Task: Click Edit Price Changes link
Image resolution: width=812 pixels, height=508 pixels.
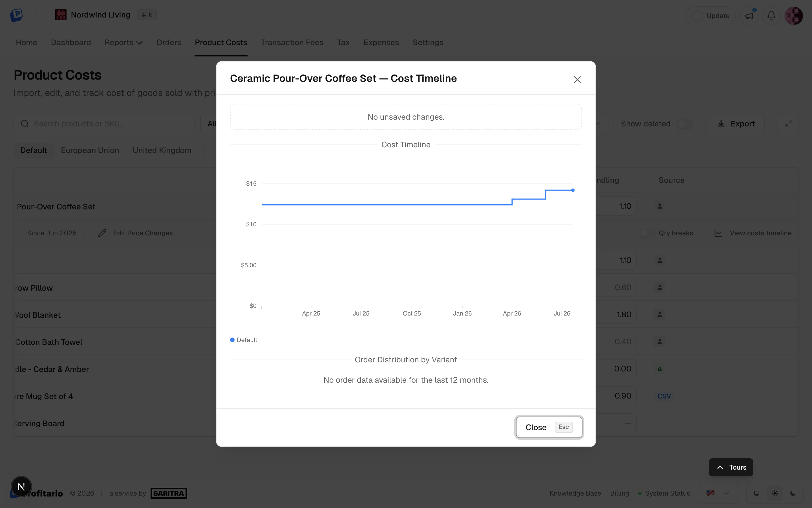Action: pyautogui.click(x=135, y=233)
